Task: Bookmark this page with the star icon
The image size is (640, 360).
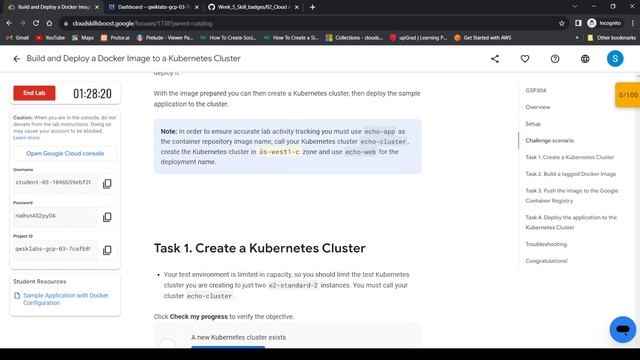Action: (x=562, y=23)
